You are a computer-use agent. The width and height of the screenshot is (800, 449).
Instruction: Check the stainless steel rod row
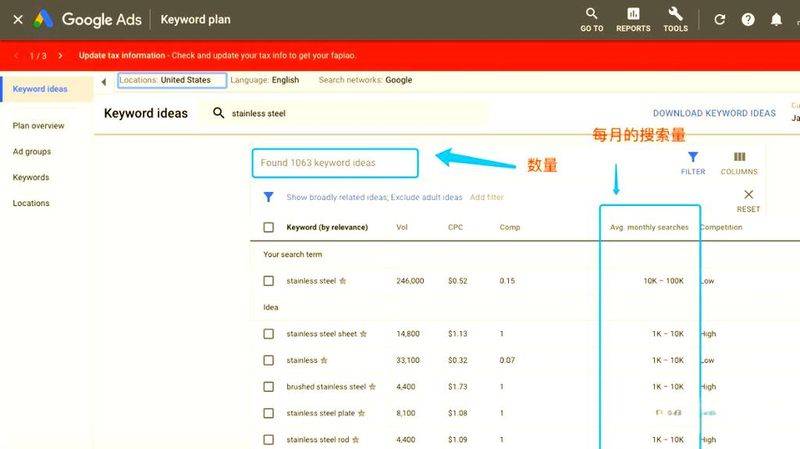(x=268, y=440)
